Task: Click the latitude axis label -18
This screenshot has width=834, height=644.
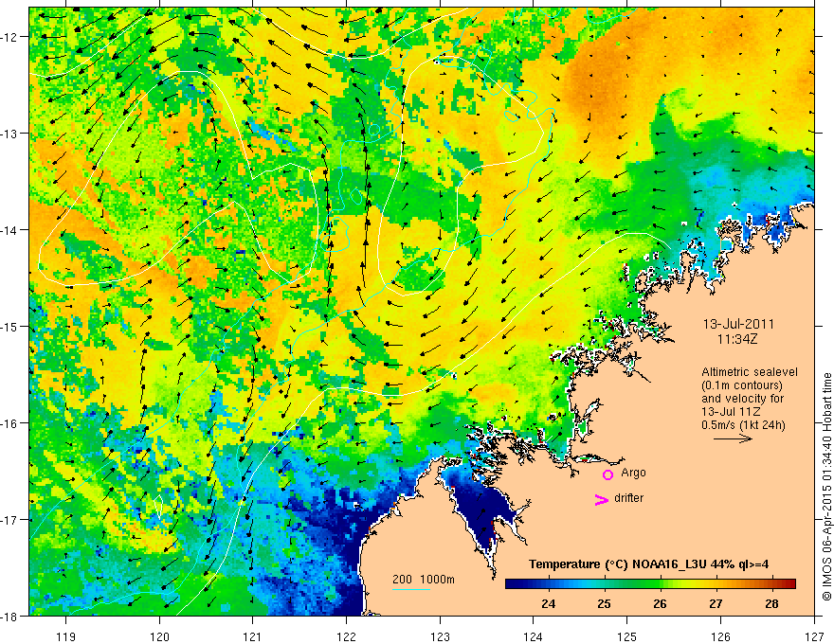Action: [x=10, y=617]
